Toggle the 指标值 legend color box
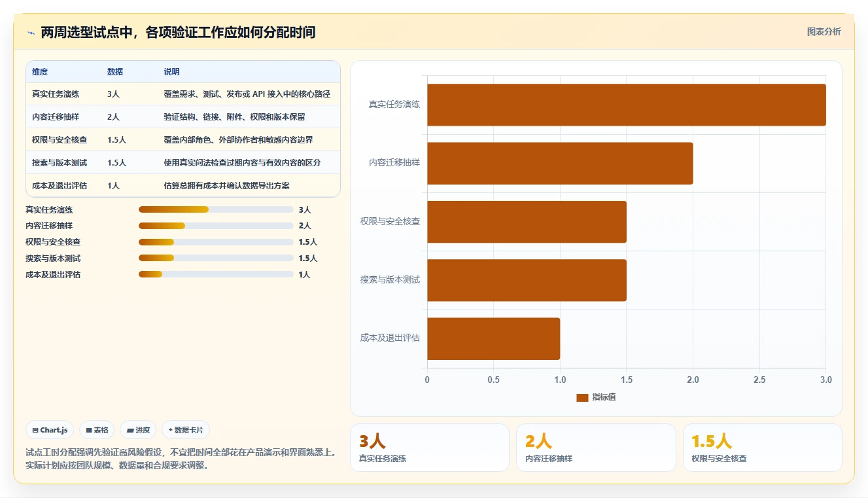Screen dimensions: 868x498 pos(582,397)
